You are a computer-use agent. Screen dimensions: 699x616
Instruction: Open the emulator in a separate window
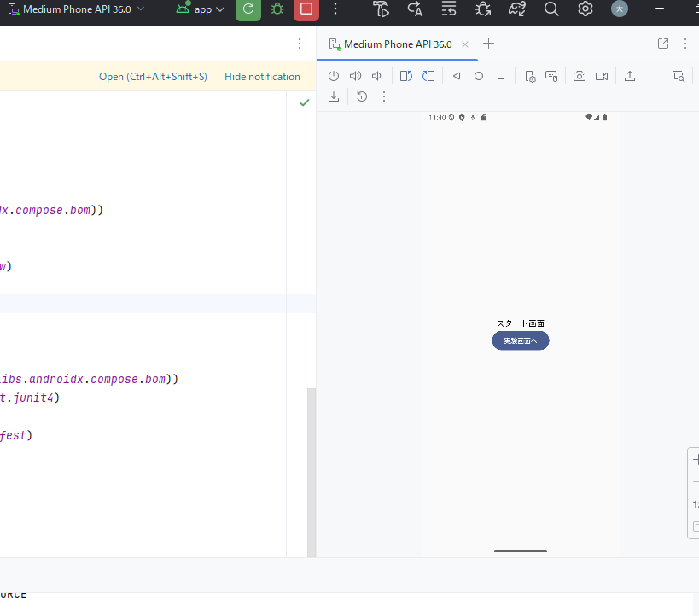663,44
